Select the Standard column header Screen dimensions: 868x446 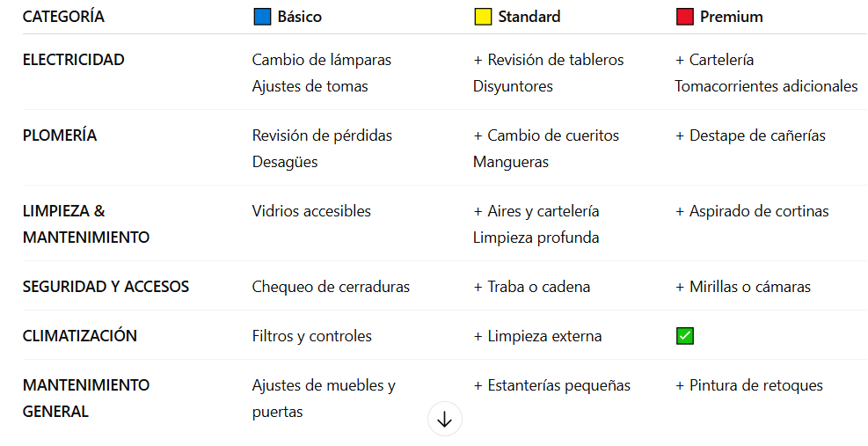click(529, 17)
